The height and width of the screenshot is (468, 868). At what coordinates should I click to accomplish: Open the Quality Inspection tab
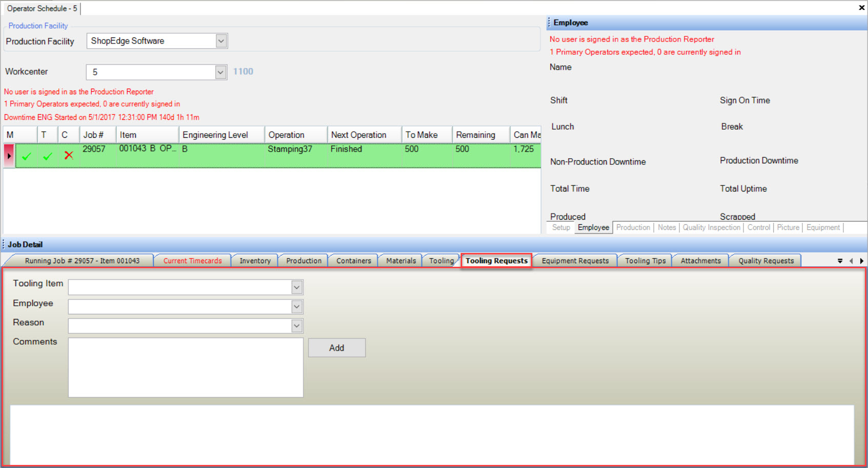(711, 227)
